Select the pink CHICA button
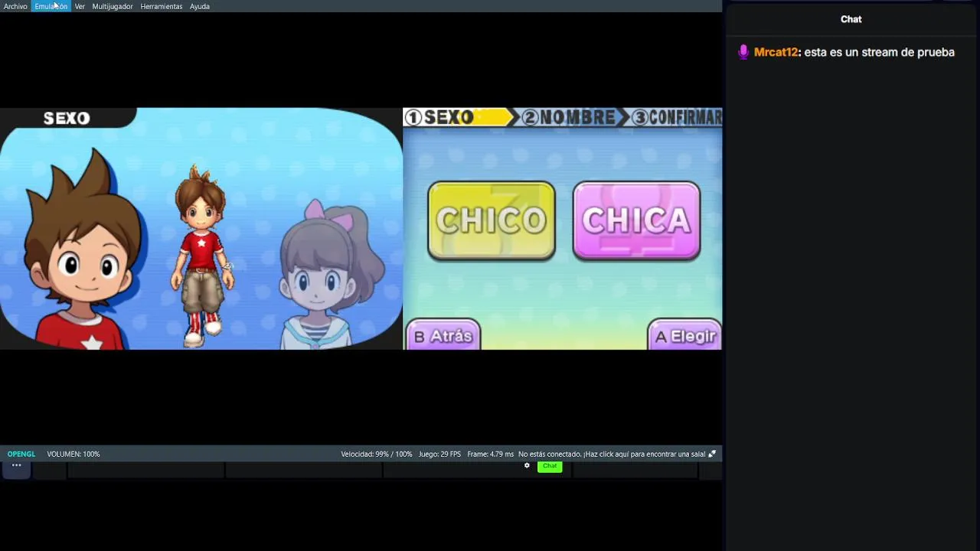The image size is (980, 551). (636, 220)
